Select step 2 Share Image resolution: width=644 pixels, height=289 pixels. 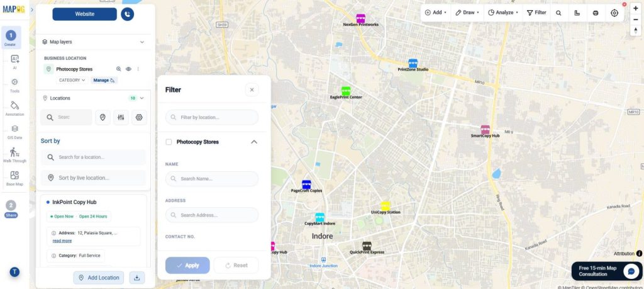pos(11,209)
